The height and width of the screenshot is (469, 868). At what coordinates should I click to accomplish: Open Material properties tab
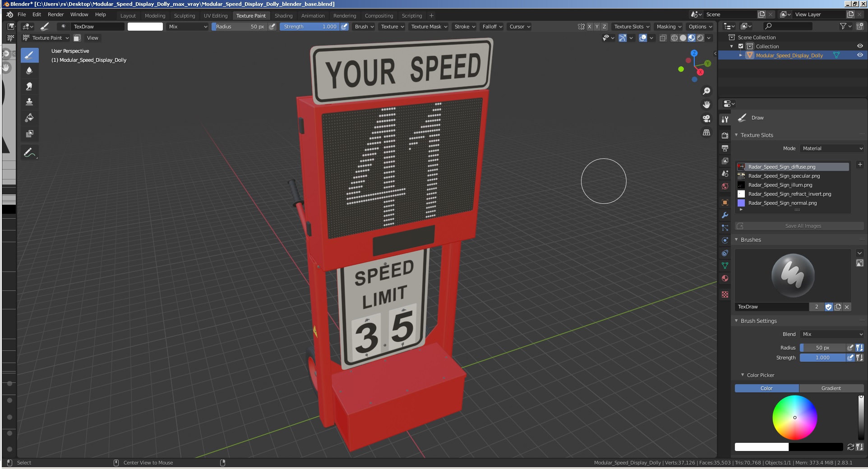[x=725, y=278]
